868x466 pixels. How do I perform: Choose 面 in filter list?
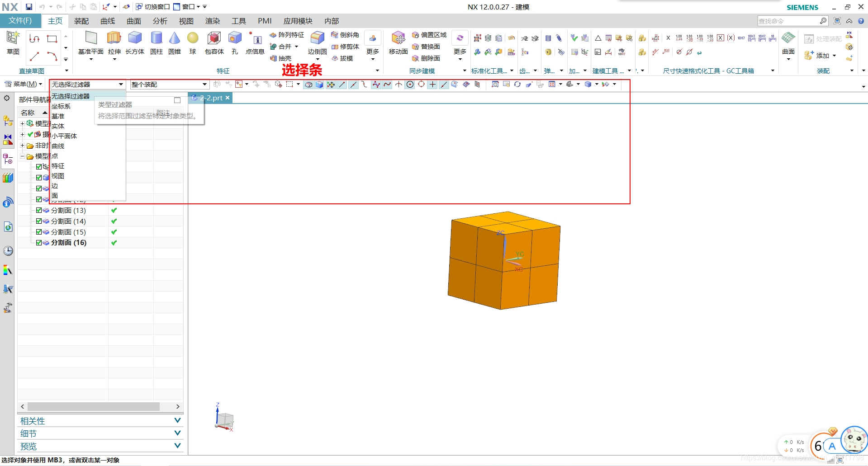(87, 196)
